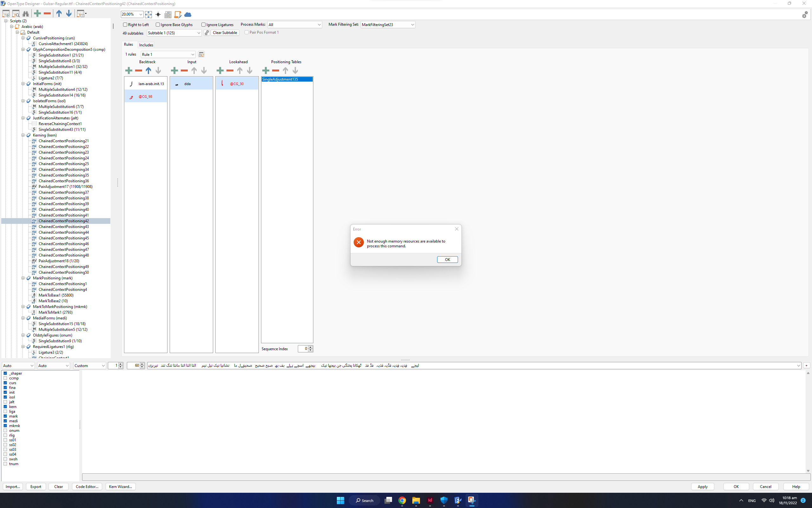Click the crosshair center icon
812x508 pixels.
158,15
